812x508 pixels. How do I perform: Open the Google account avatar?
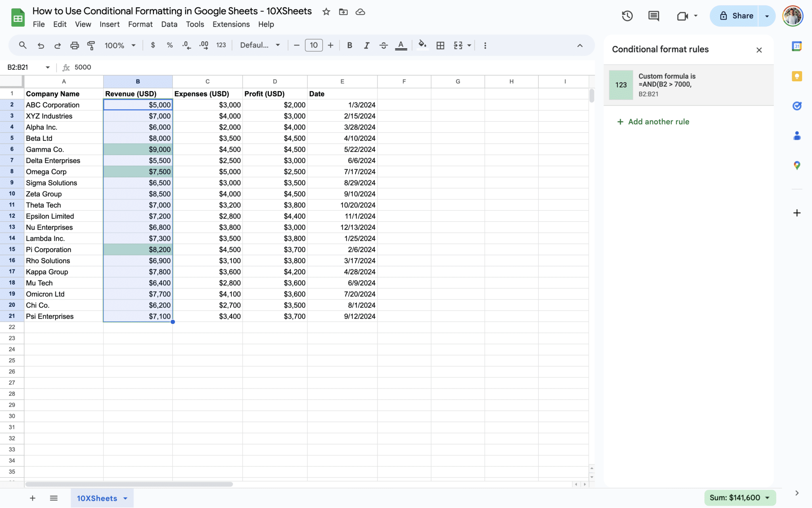pos(793,16)
